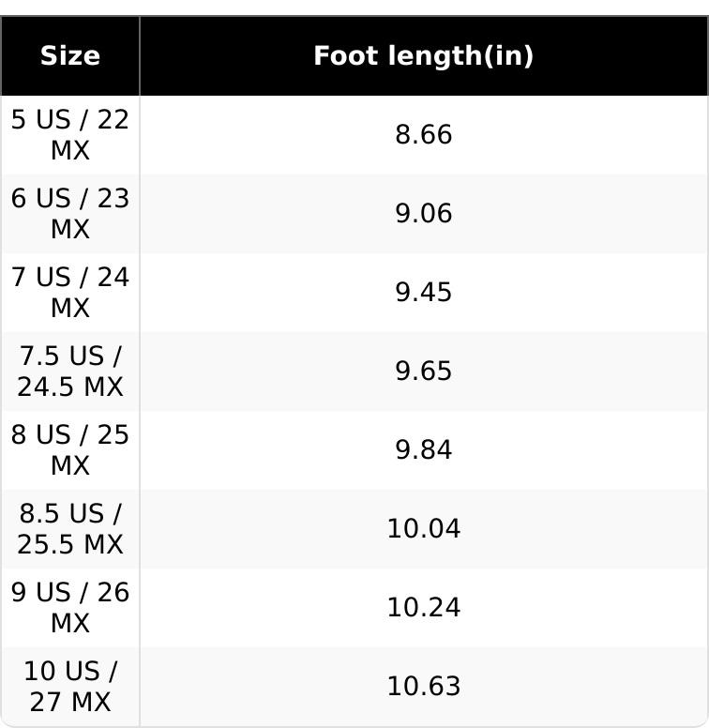709x728 pixels.
Task: Highlight the 9.84 foot length value
Action: [x=423, y=450]
